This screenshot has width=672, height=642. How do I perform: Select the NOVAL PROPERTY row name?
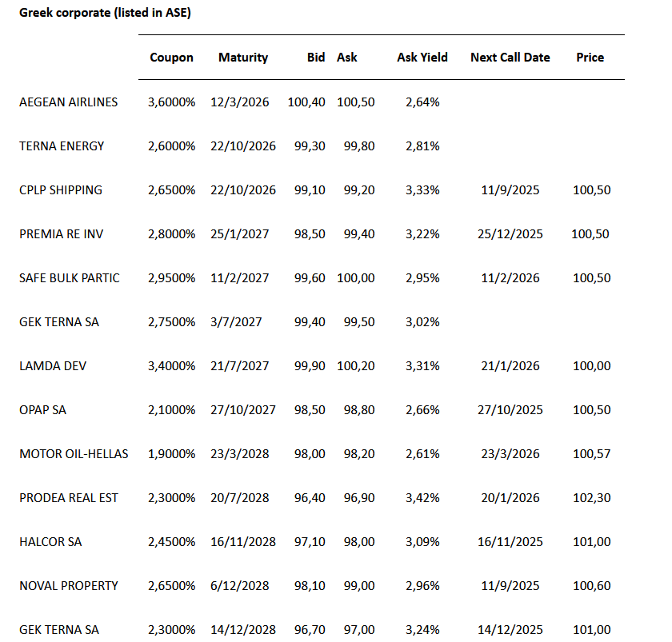(69, 586)
